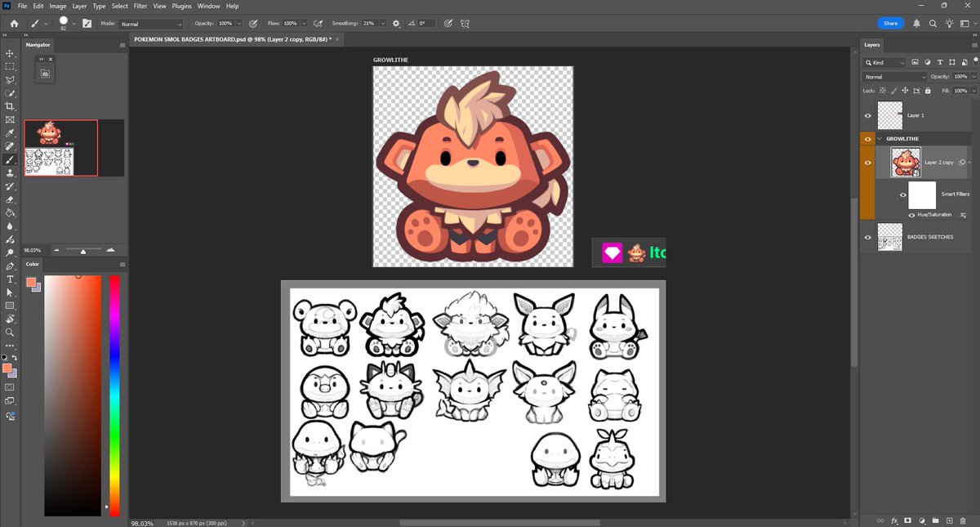Select the Eyedropper tool
Viewport: 980px width, 527px height.
tap(11, 133)
